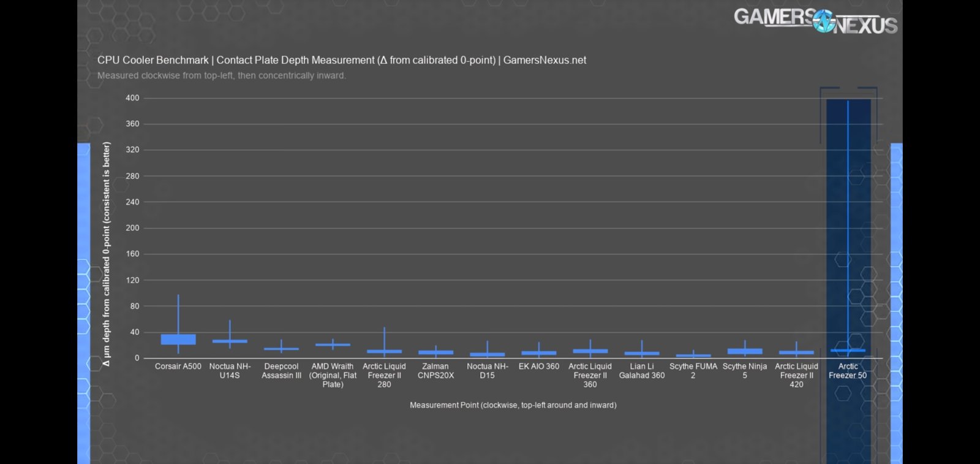The height and width of the screenshot is (464, 980).
Task: Click the y-axis value 200
Action: point(132,228)
